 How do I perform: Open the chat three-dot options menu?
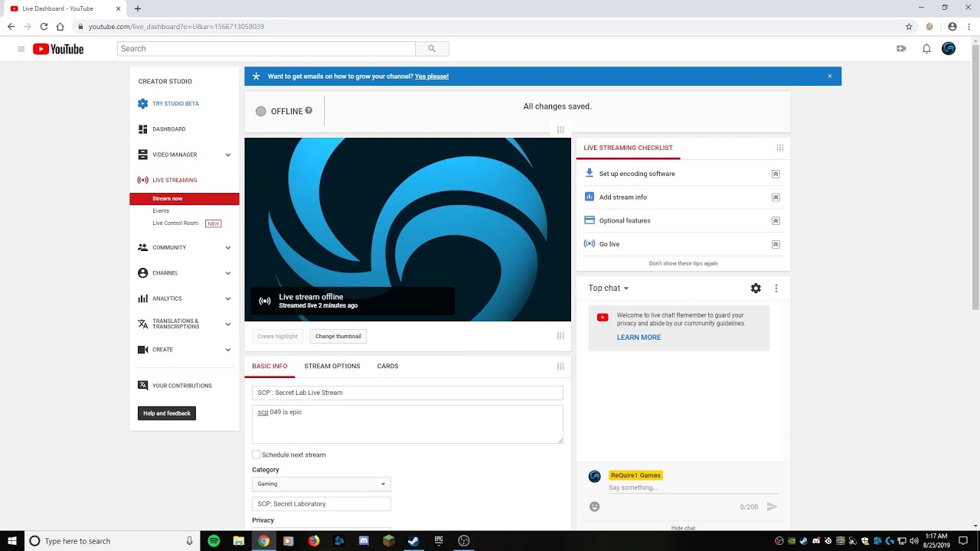(x=776, y=289)
